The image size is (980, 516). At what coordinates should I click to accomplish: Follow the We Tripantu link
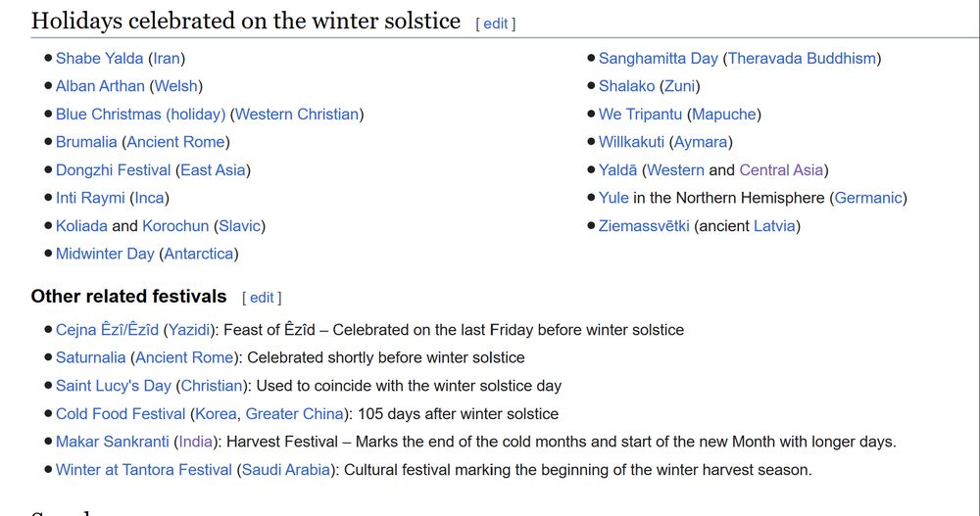tap(640, 114)
